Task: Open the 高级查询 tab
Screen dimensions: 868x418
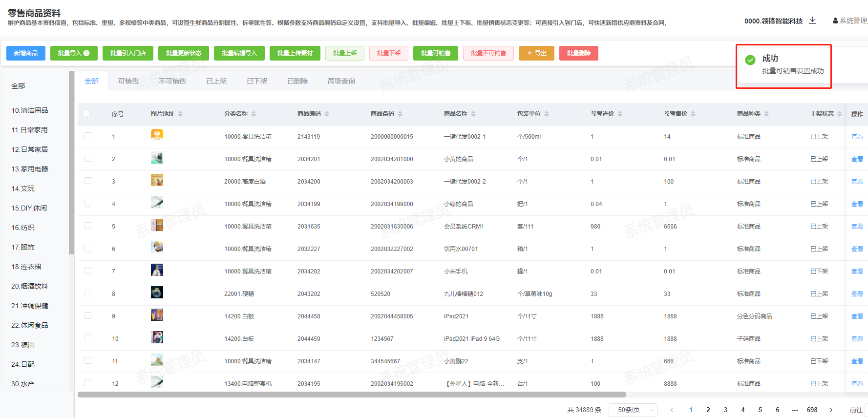Action: [341, 81]
